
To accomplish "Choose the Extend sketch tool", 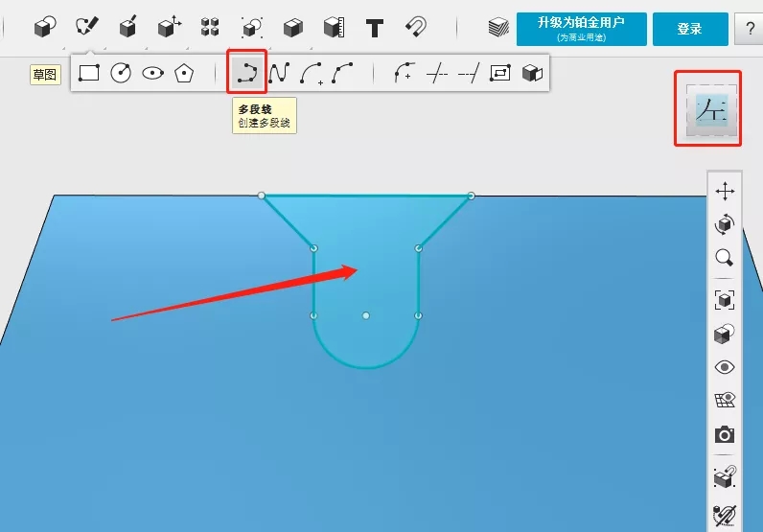I will point(468,73).
